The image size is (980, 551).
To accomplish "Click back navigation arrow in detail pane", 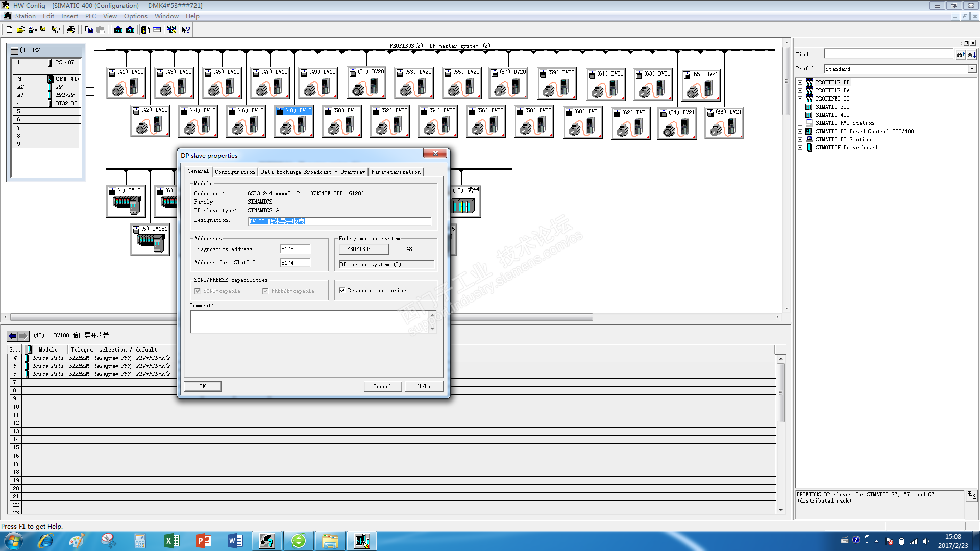I will [12, 336].
